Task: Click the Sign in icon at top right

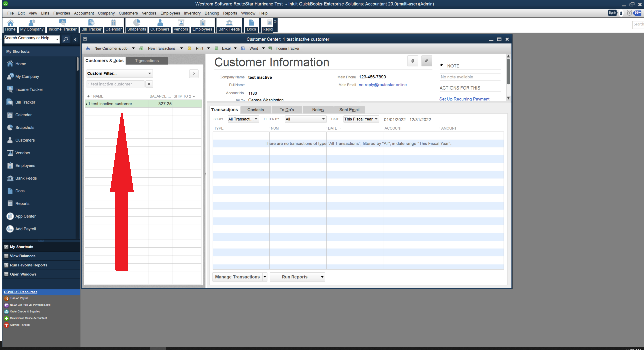Action: tap(612, 13)
